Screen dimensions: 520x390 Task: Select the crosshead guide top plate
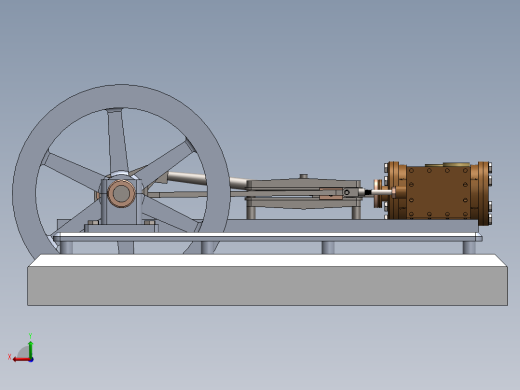coord(303,183)
